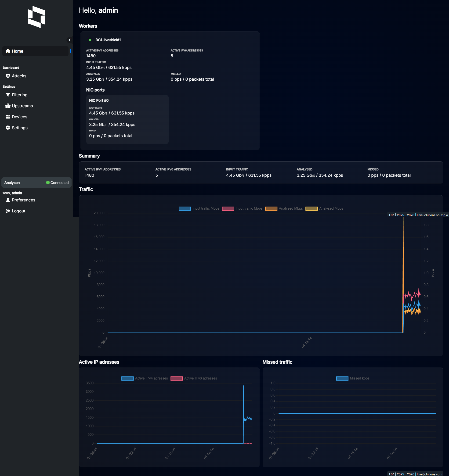
Task: Toggle Missed kpps legend series
Action: 359,378
